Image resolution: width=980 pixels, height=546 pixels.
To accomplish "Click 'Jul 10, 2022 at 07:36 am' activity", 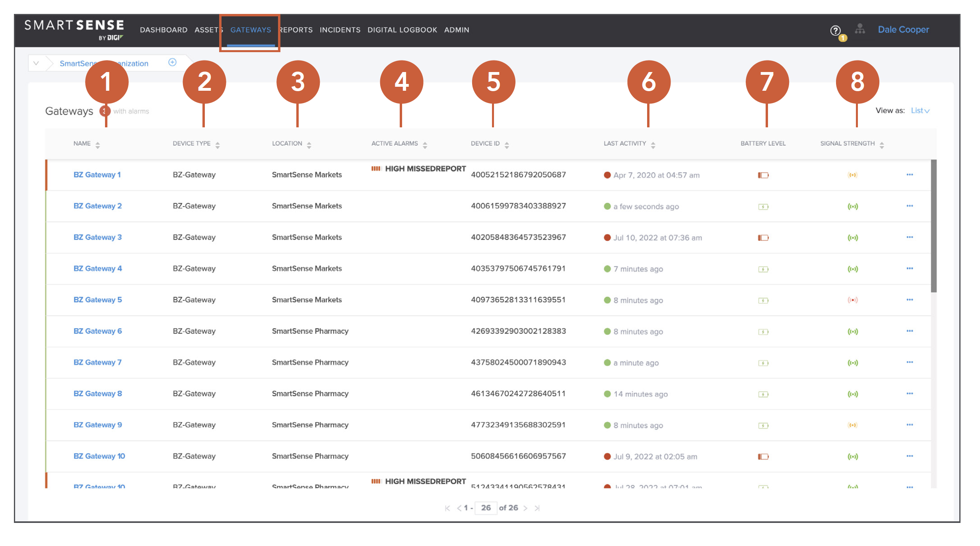I will [657, 238].
